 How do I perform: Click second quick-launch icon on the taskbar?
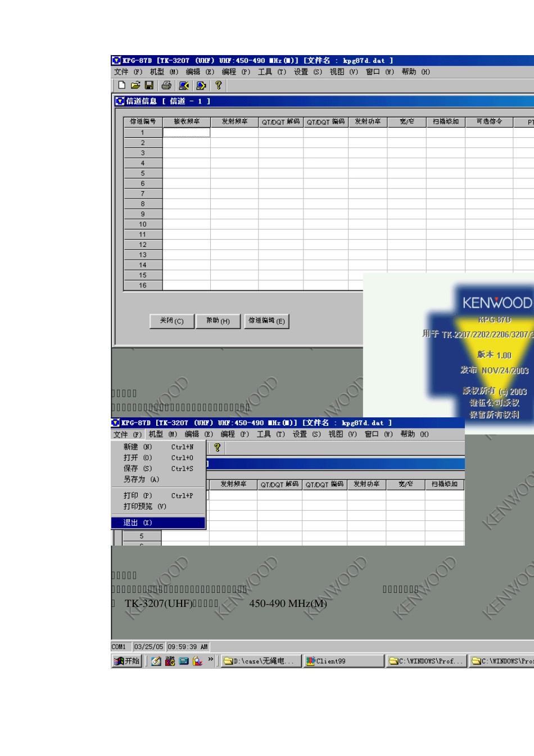pos(170,661)
